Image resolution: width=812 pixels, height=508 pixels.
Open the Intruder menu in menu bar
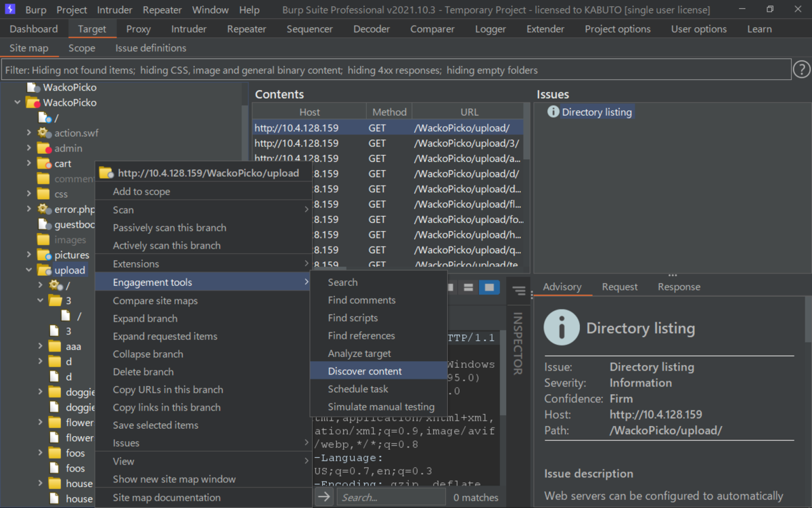point(115,10)
